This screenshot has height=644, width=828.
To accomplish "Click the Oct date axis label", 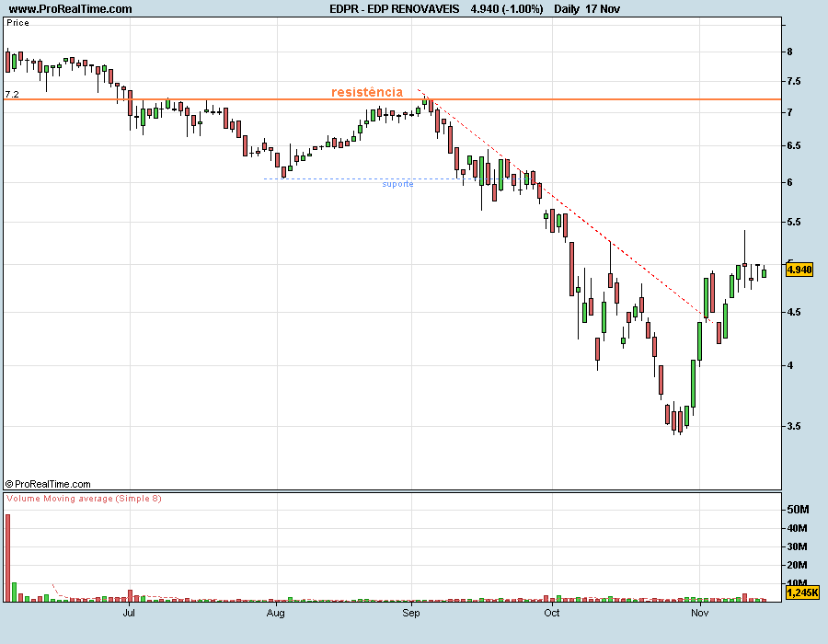I will [x=552, y=613].
